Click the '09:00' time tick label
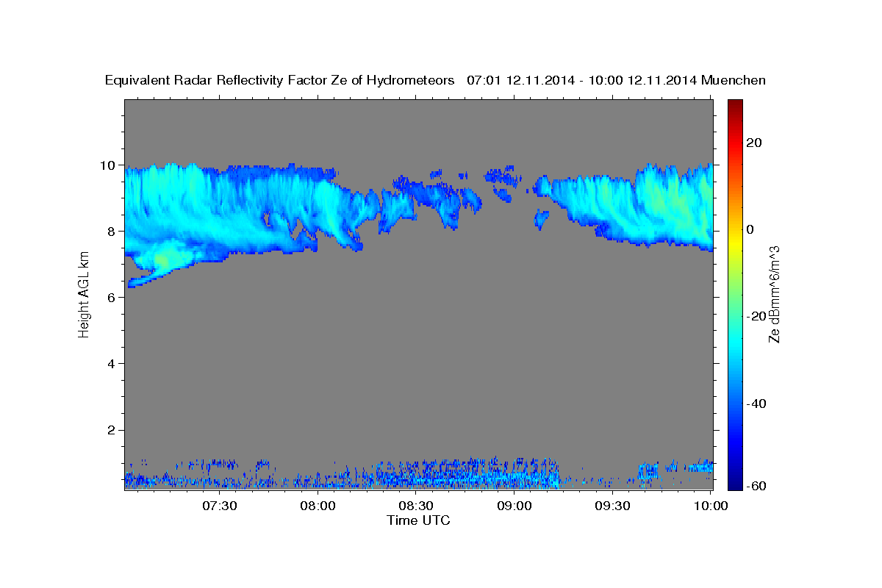 (x=514, y=506)
